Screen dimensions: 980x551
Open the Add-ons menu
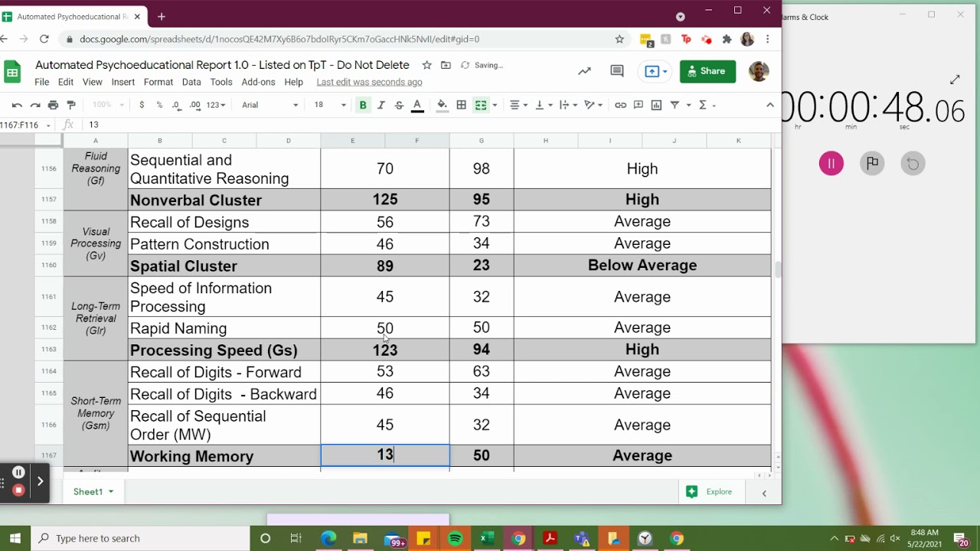258,82
